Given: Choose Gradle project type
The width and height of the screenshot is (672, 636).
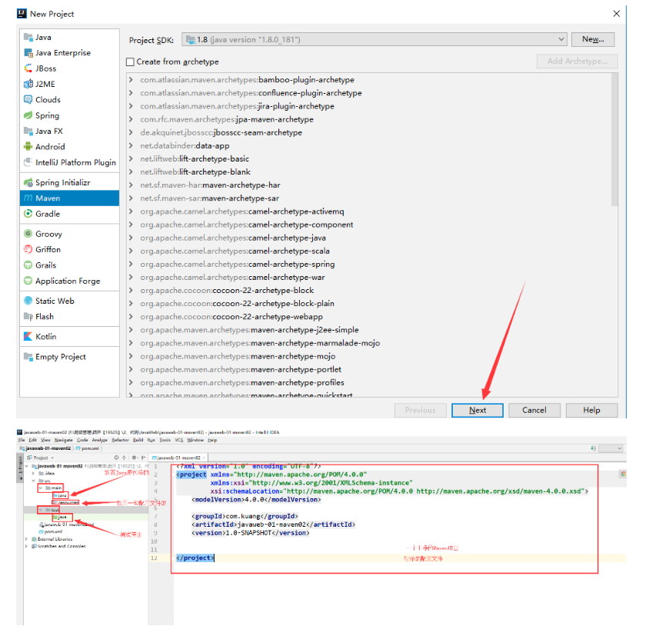Looking at the screenshot, I should (x=69, y=214).
